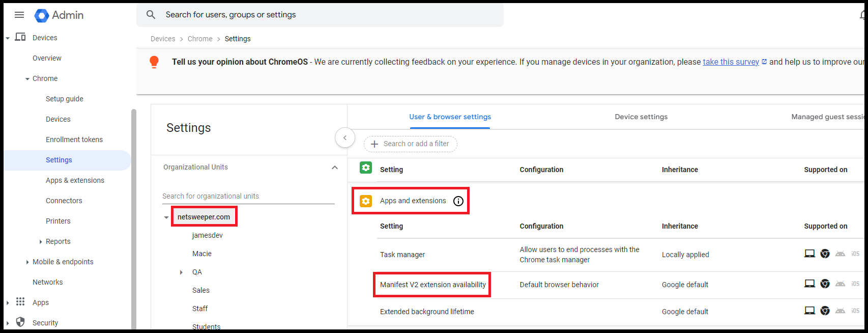The image size is (868, 333).
Task: Click the green settings gear icon
Action: 366,168
